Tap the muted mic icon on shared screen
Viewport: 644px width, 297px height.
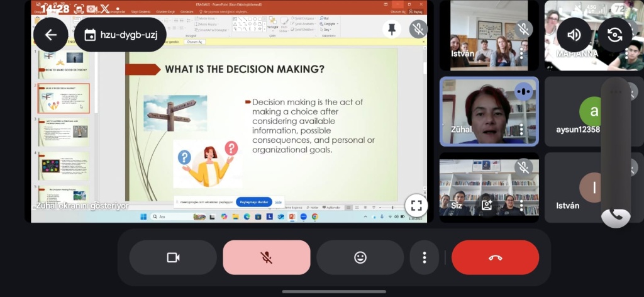click(418, 29)
